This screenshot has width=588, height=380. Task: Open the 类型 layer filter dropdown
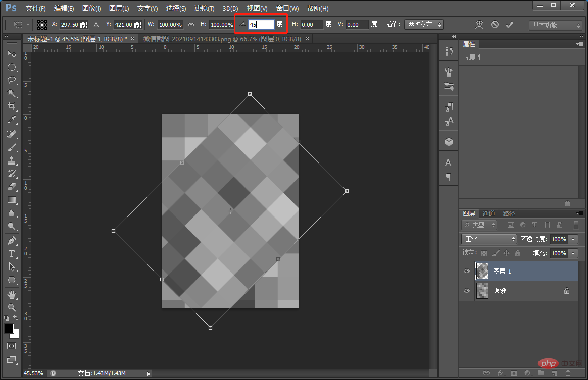(x=479, y=225)
